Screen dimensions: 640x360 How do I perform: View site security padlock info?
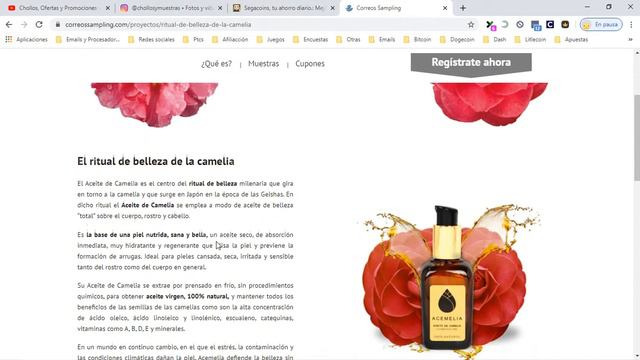click(58, 24)
